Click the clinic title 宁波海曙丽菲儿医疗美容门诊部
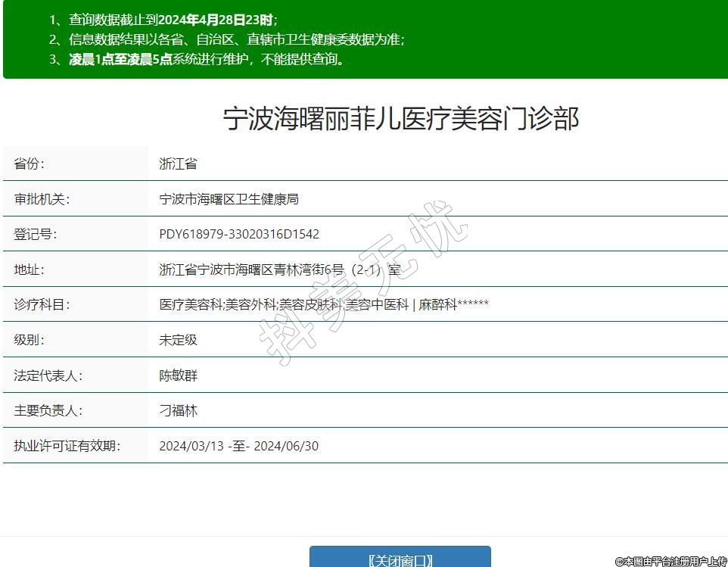Image resolution: width=728 pixels, height=567 pixels. point(400,119)
